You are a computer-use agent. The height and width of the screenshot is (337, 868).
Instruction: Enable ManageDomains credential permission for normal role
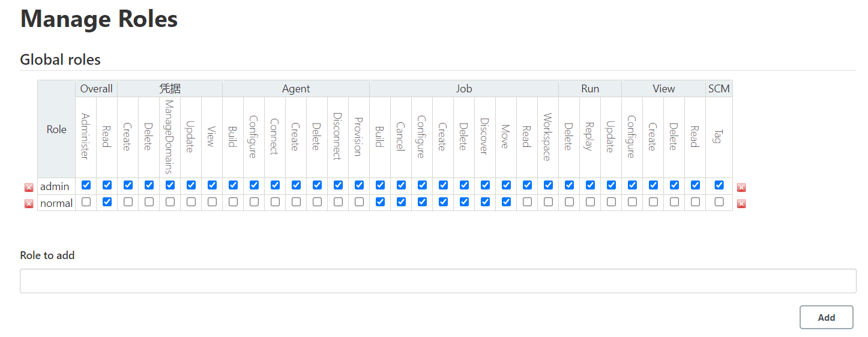170,202
